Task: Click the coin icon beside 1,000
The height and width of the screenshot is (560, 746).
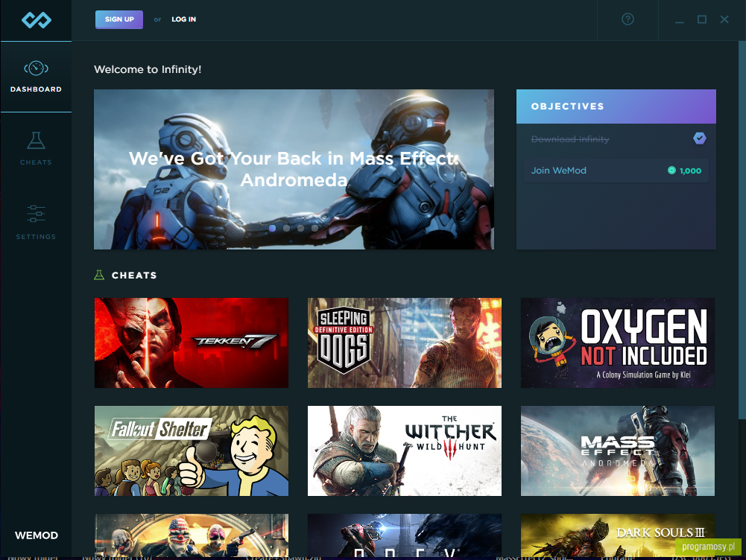Action: coord(671,171)
